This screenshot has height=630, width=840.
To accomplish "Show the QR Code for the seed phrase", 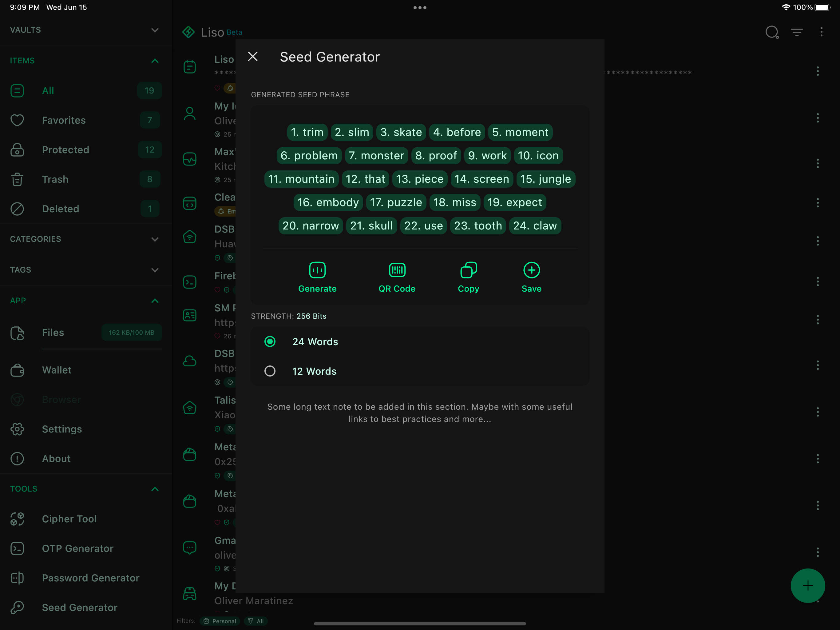I will [397, 277].
